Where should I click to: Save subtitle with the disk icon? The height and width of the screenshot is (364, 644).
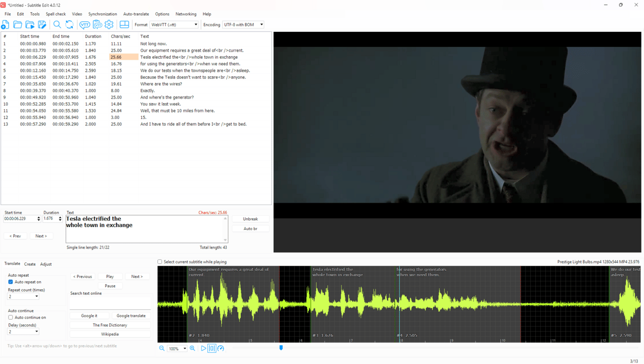[x=42, y=24]
